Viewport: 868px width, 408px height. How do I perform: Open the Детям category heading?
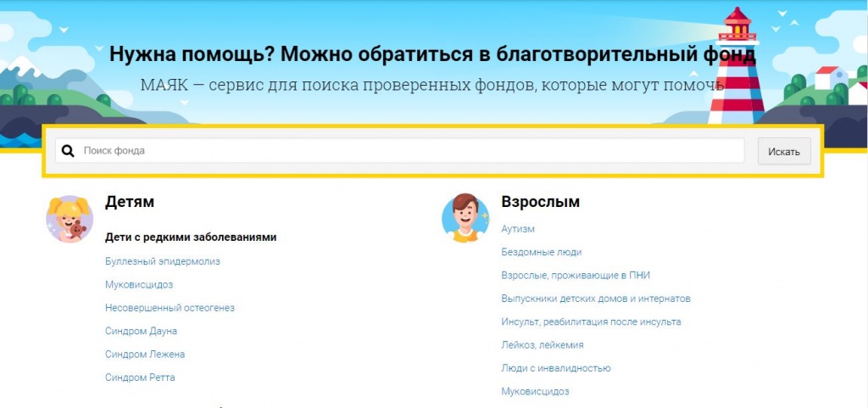point(130,202)
